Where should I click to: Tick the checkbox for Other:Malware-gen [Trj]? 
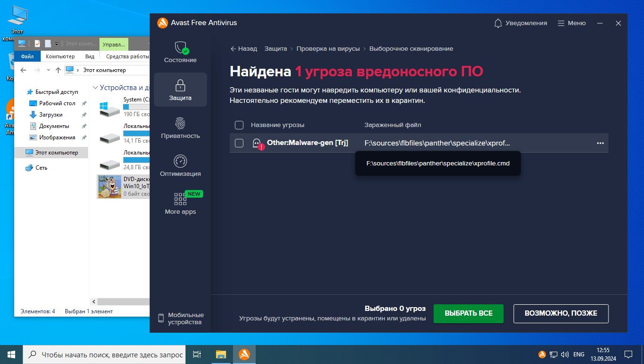click(239, 143)
